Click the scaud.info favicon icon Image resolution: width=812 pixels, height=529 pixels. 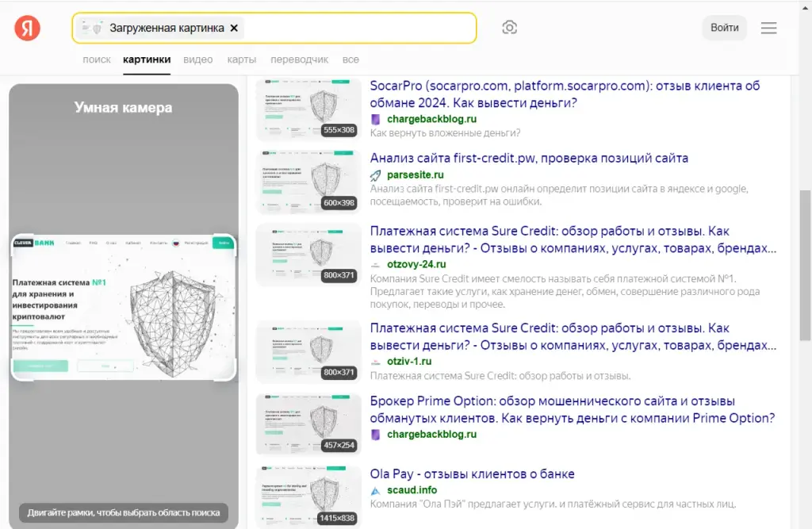(x=375, y=490)
